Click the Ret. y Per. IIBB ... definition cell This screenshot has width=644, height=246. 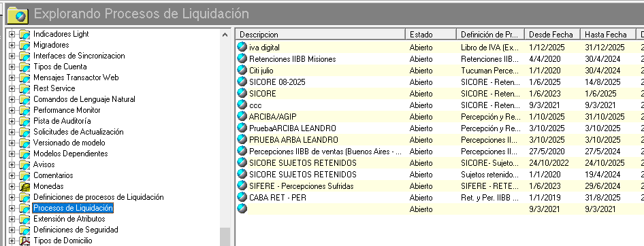(490, 198)
